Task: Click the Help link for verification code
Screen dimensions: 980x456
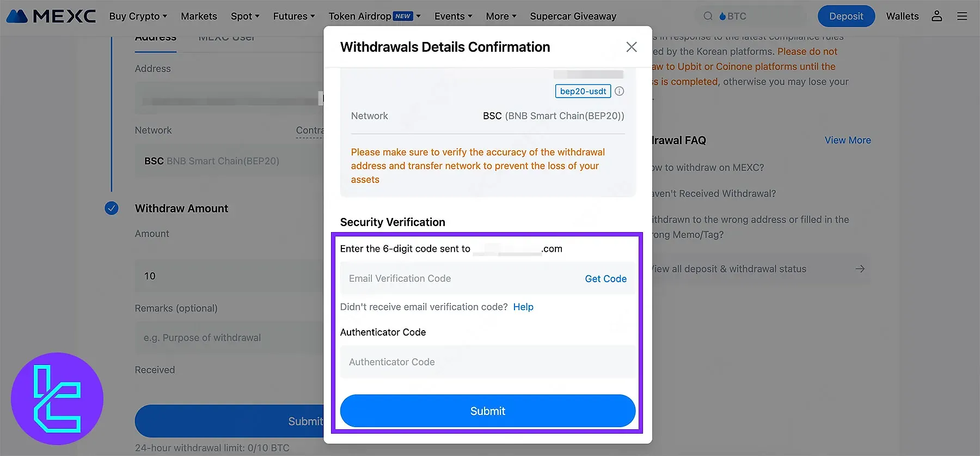Action: (x=523, y=307)
